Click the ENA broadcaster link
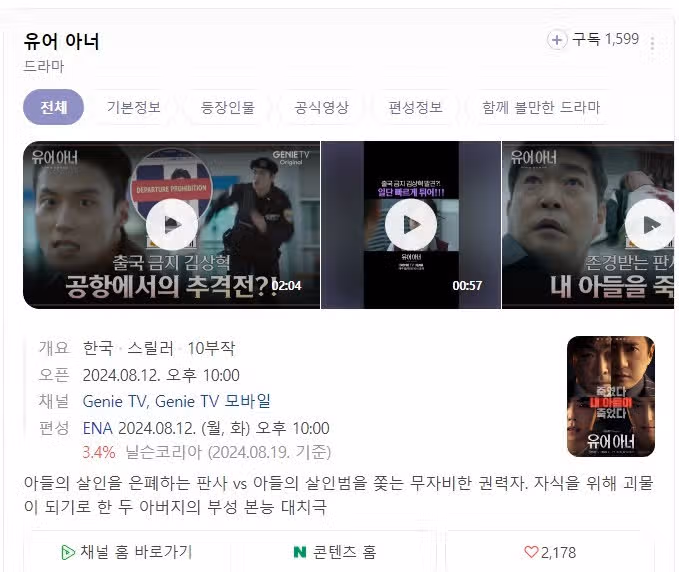Screen dimensions: 679x572 [x=97, y=428]
